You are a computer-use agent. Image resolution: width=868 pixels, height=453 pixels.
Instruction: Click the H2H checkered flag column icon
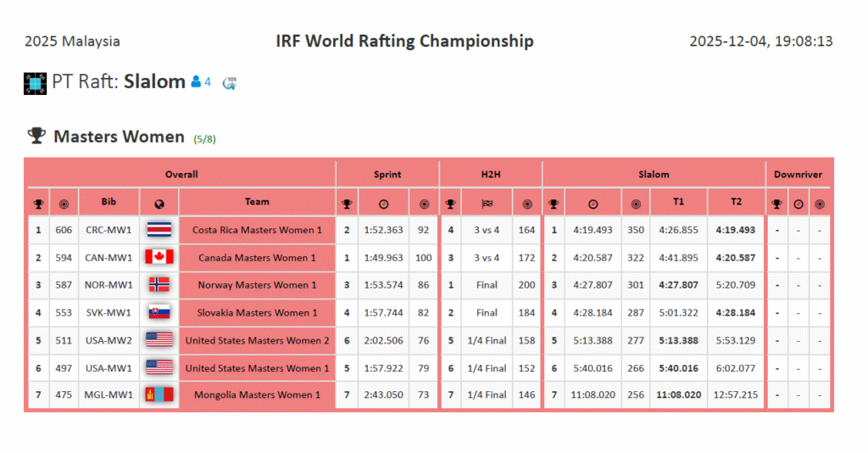pos(487,204)
